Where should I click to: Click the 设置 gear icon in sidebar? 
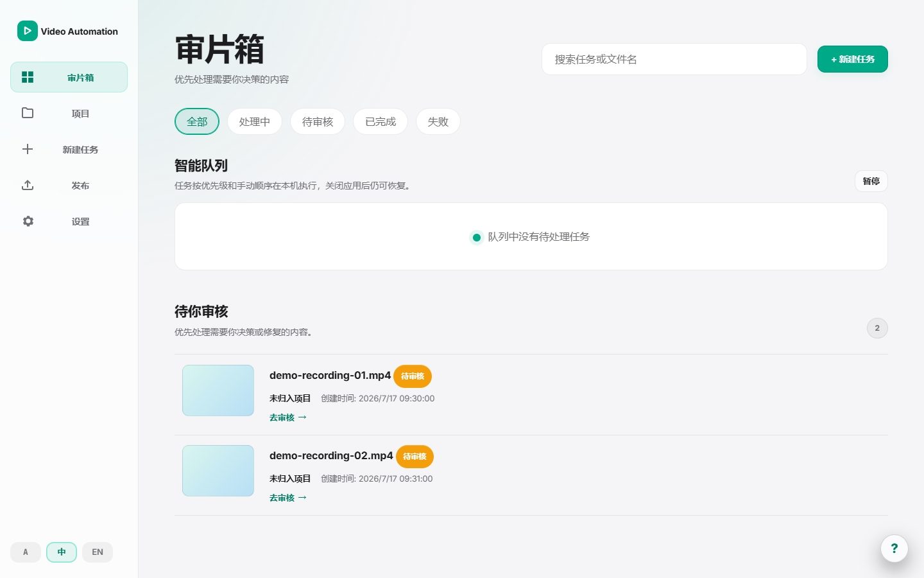pyautogui.click(x=28, y=221)
